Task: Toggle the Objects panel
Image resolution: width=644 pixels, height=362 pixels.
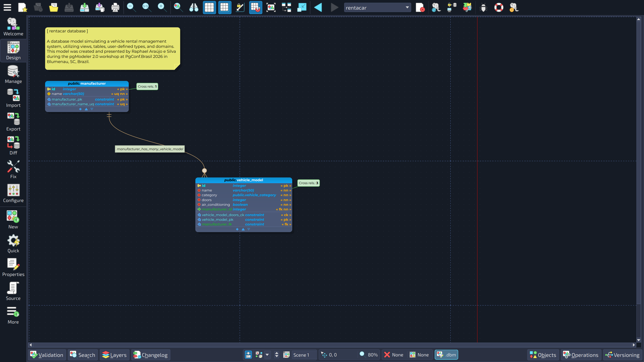Action: pos(543,355)
